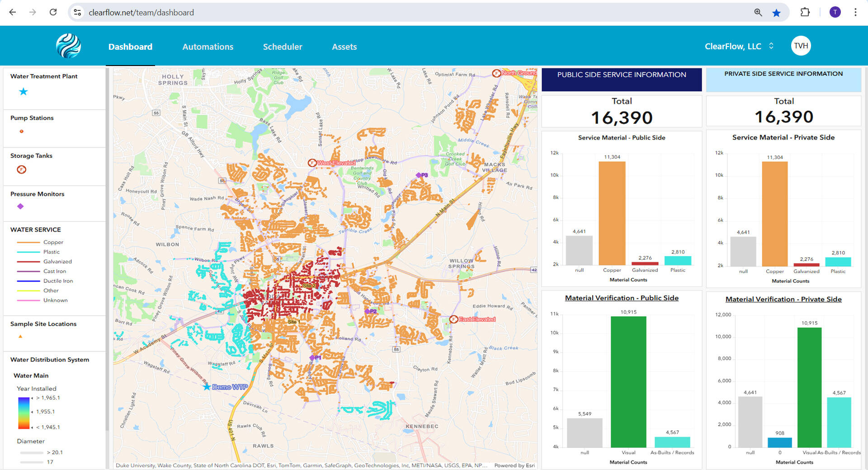The image size is (868, 470).
Task: Open the Dashboard tab
Action: tap(130, 47)
